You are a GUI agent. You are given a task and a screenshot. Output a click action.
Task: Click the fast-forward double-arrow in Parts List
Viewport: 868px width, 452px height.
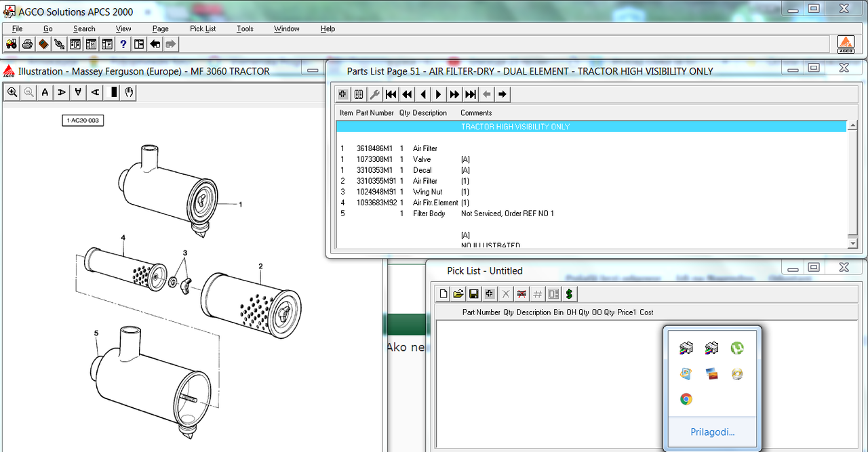click(454, 94)
